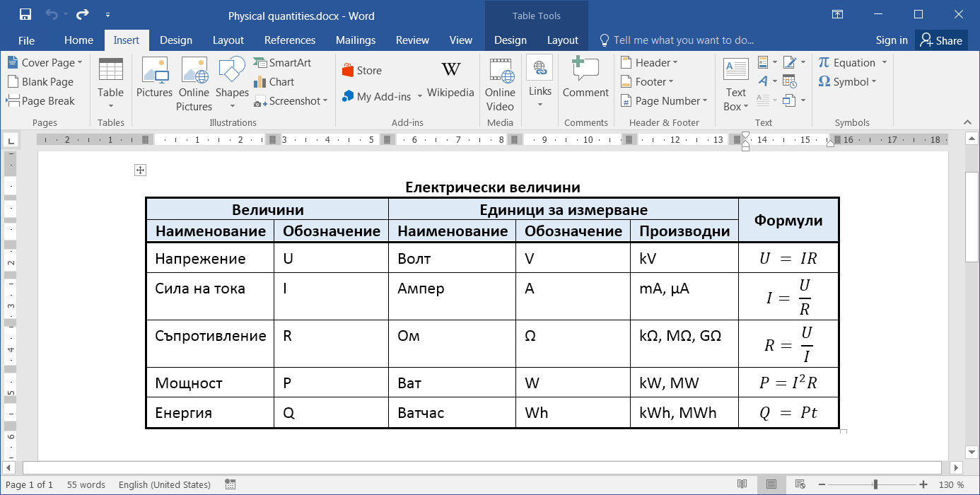This screenshot has width=980, height=495.
Task: Switch to the References tab
Action: [x=289, y=40]
